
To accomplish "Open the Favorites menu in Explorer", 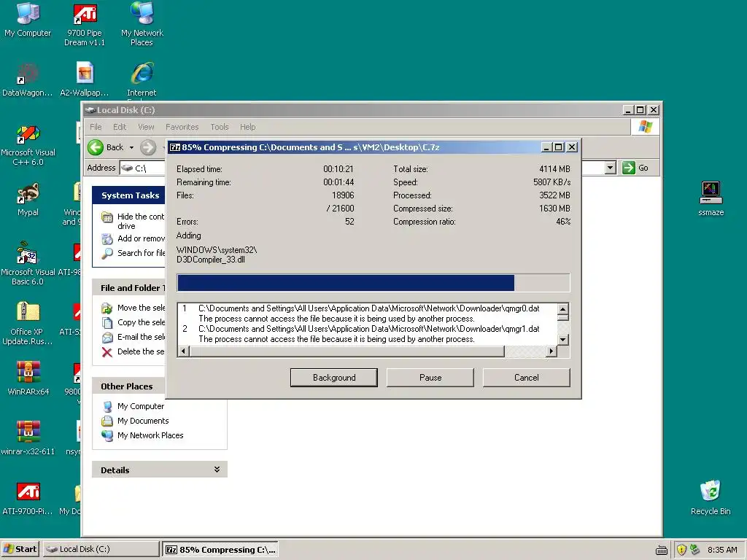I will (x=182, y=127).
